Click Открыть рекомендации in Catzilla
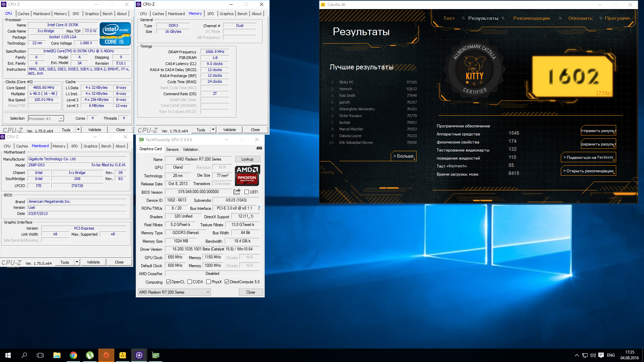 [588, 171]
